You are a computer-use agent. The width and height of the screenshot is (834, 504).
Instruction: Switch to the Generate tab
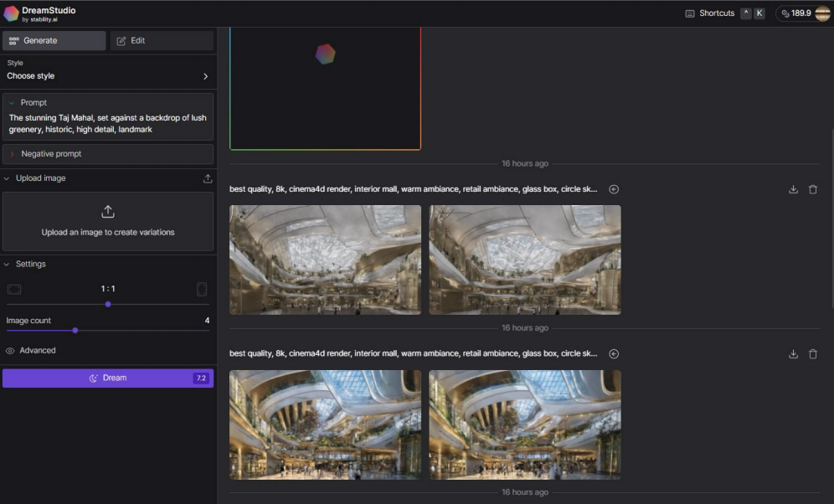(54, 40)
